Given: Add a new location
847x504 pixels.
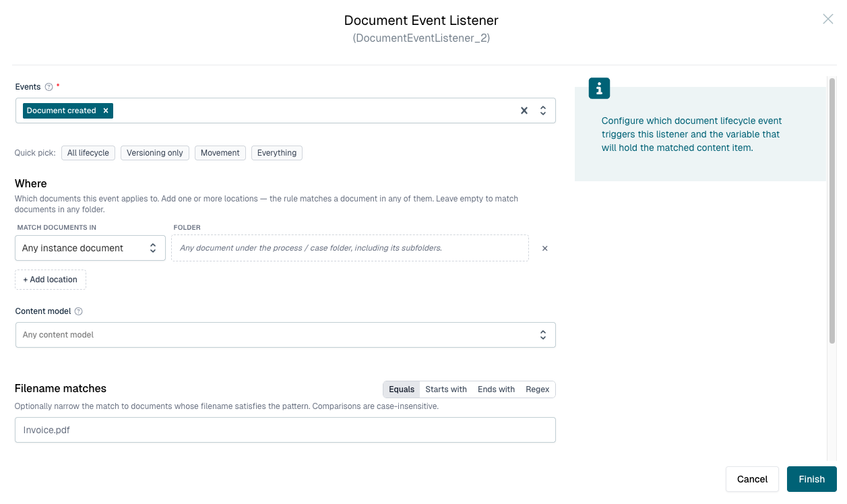Looking at the screenshot, I should (x=51, y=280).
